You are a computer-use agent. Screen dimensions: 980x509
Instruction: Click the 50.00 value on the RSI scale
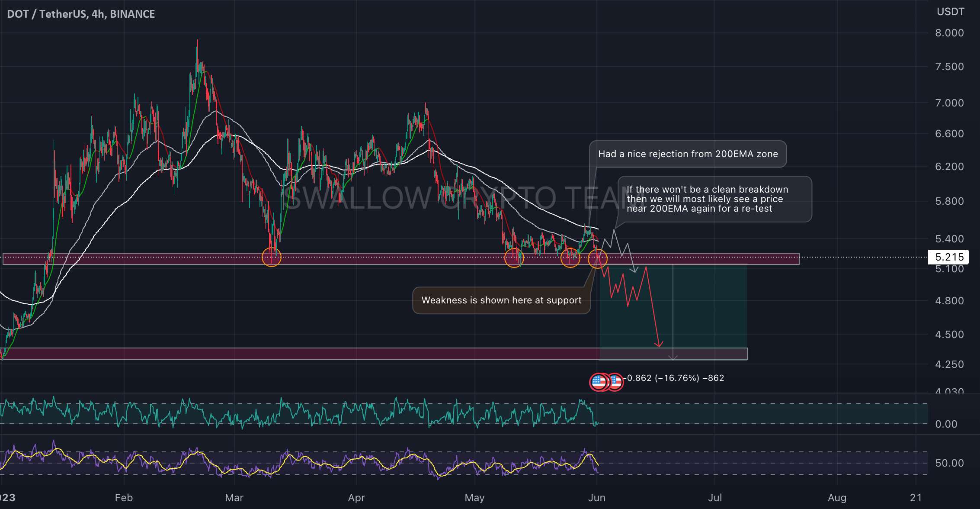pos(949,463)
